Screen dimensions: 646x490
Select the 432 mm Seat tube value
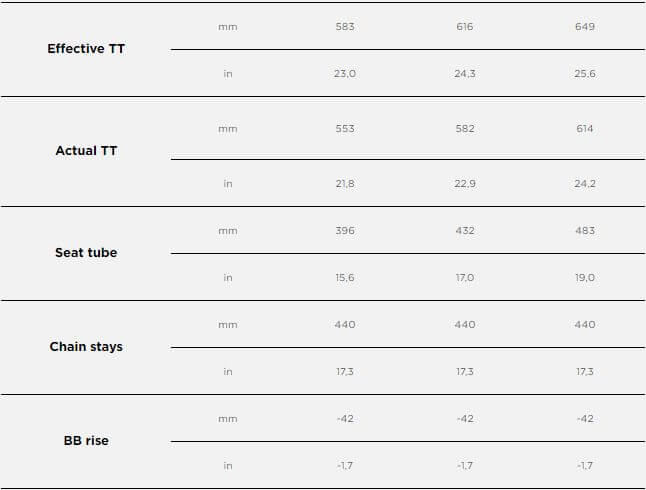pos(464,231)
